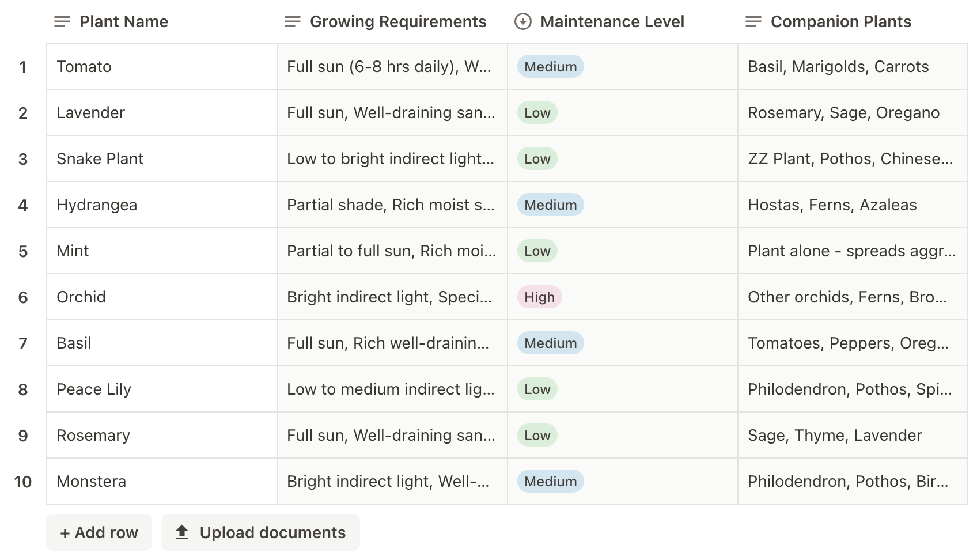Screen dimensions: 977x560
Task: Open the High tag in Orchid row
Action: point(540,297)
